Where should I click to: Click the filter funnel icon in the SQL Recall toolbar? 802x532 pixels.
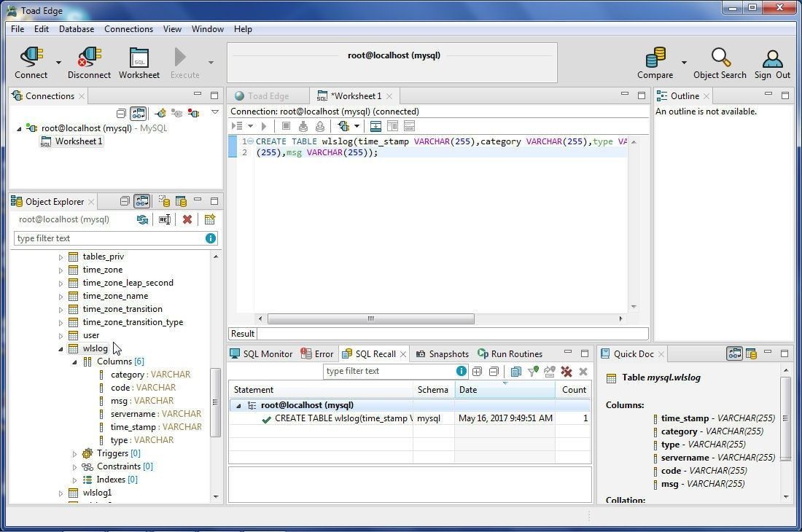(x=533, y=372)
